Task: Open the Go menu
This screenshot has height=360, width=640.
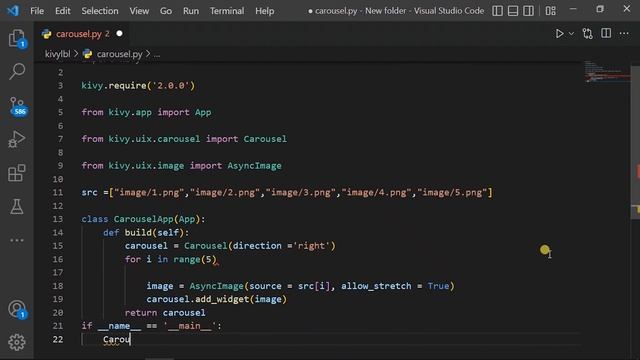Action: pyautogui.click(x=166, y=11)
